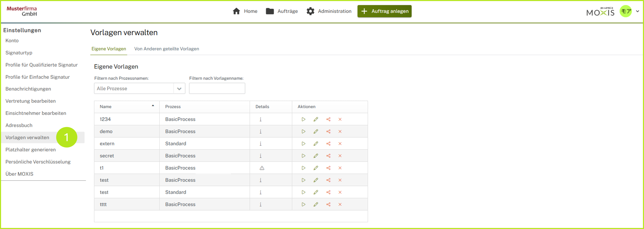The width and height of the screenshot is (644, 229).
Task: Start the secret template with play icon
Action: [303, 156]
